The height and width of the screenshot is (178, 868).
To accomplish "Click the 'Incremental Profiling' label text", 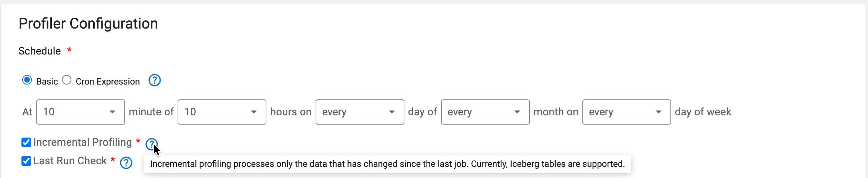I will pyautogui.click(x=83, y=142).
